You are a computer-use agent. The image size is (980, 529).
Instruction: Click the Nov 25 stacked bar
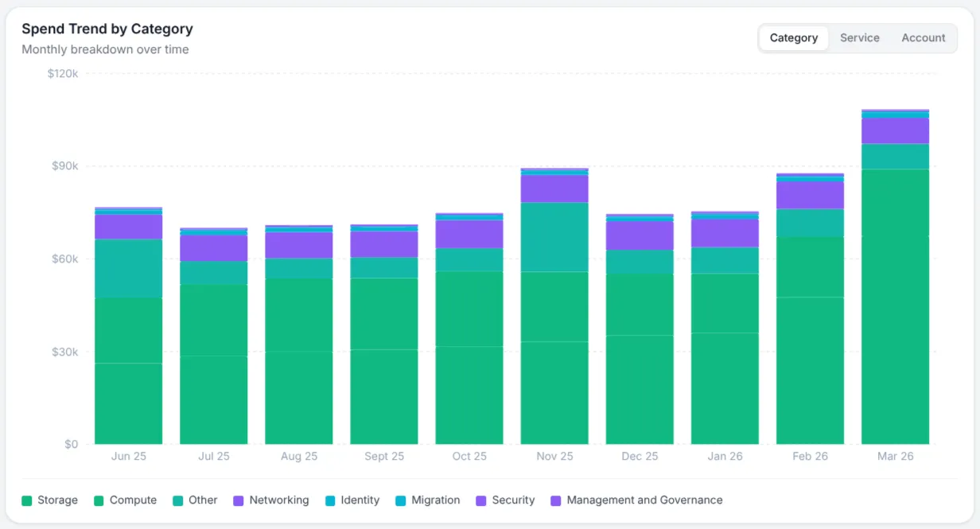(x=554, y=306)
